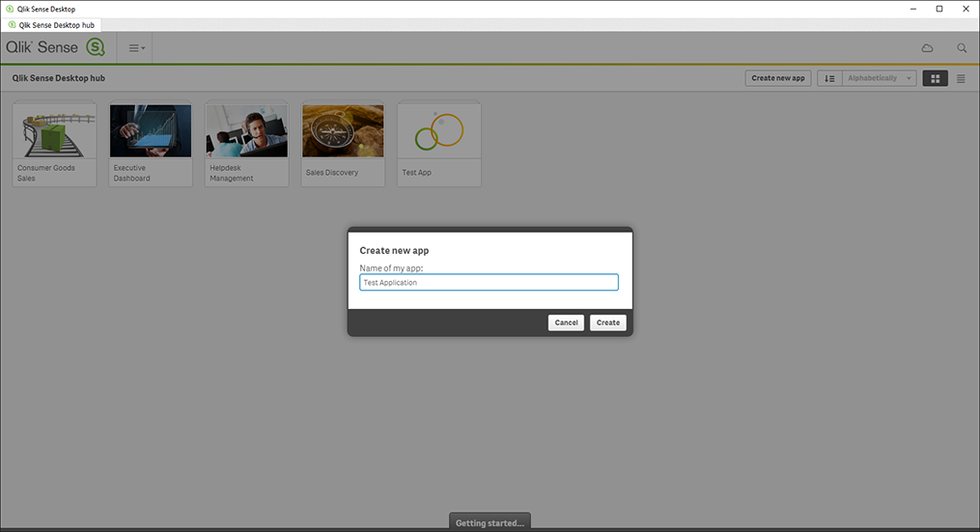Maximize the Qlik Sense Desktop window
The width and height of the screenshot is (980, 532).
click(939, 9)
